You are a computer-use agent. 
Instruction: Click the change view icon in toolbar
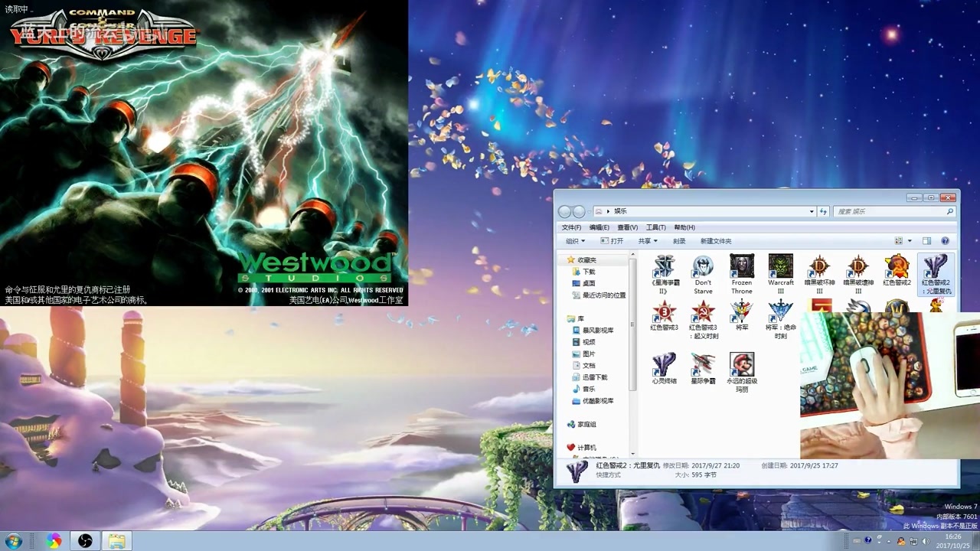click(899, 241)
